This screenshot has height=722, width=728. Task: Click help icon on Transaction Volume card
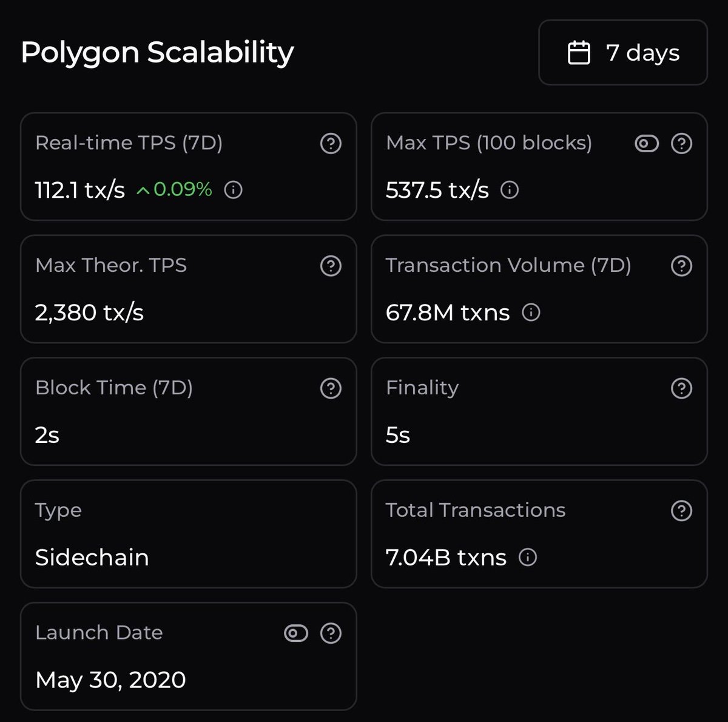tap(681, 266)
